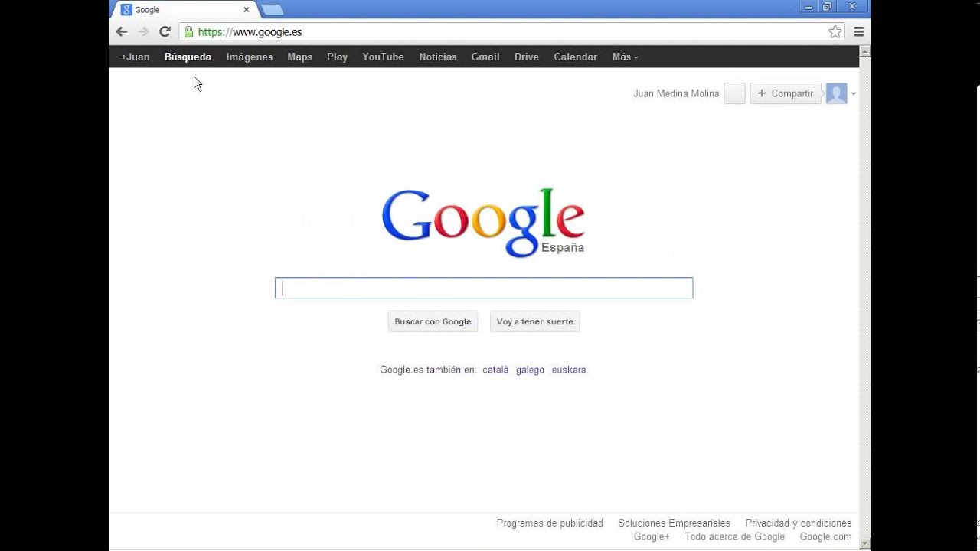Bookmark the page with the star icon
The width and height of the screenshot is (980, 551).
[x=835, y=32]
